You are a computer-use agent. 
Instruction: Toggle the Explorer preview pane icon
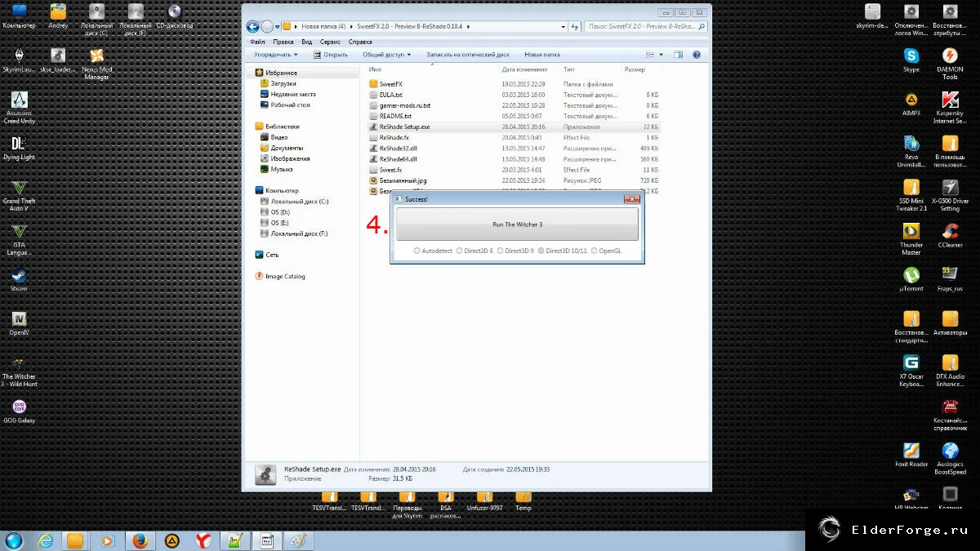click(x=678, y=55)
